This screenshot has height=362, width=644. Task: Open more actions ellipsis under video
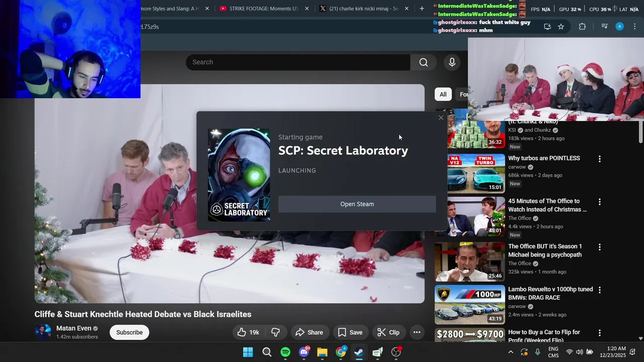417,332
